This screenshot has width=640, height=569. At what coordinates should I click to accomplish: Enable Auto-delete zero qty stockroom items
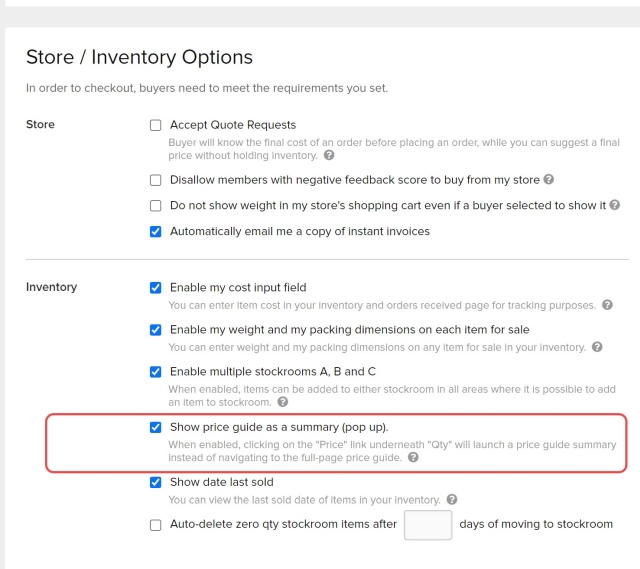[155, 524]
